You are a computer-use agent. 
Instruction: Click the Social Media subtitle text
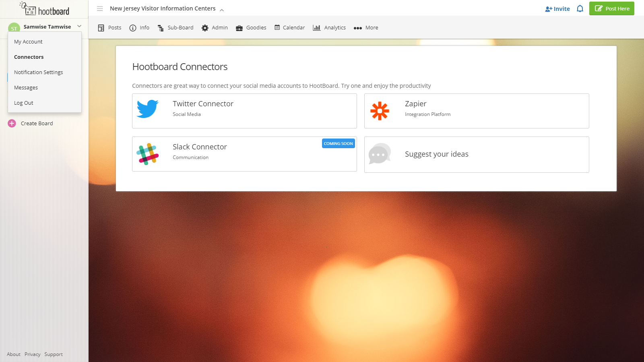coord(187,114)
